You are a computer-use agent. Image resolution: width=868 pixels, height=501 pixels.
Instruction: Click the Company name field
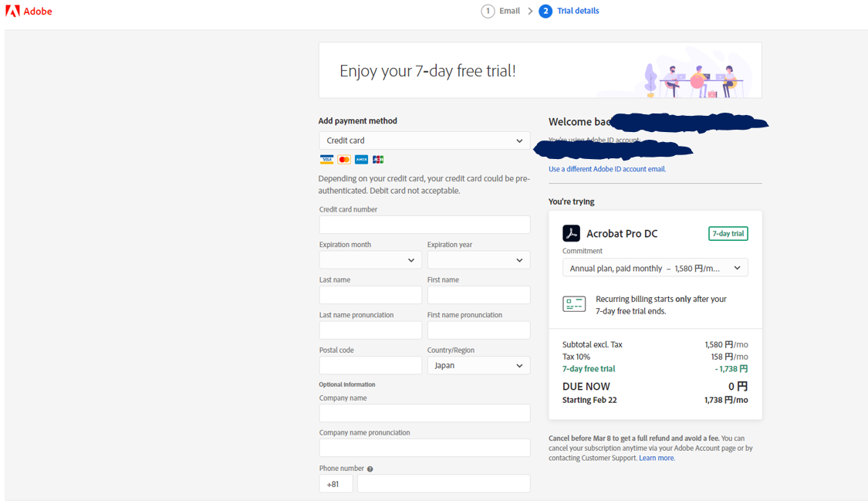424,413
